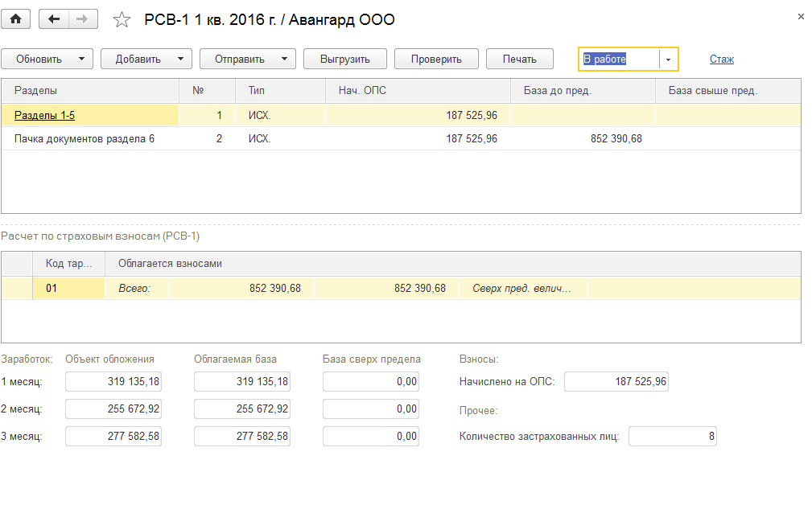Screen dimensions: 812x505
Task: Select row Пачка документов раздела 6
Action: click(x=84, y=138)
